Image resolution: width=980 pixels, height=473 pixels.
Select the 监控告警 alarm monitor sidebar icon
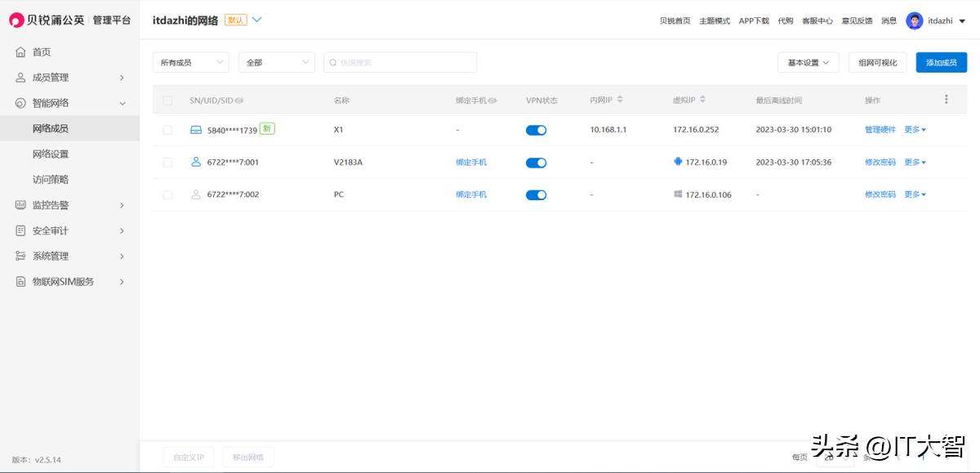[18, 204]
